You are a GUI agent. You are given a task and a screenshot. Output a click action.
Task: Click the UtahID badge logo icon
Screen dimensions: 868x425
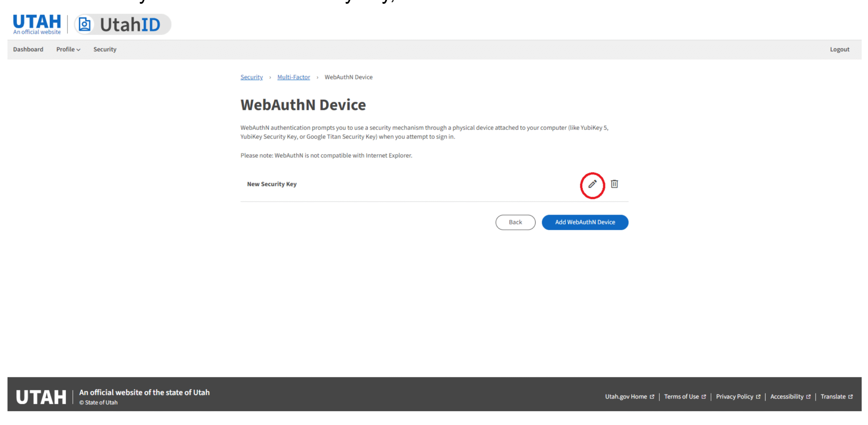point(84,24)
